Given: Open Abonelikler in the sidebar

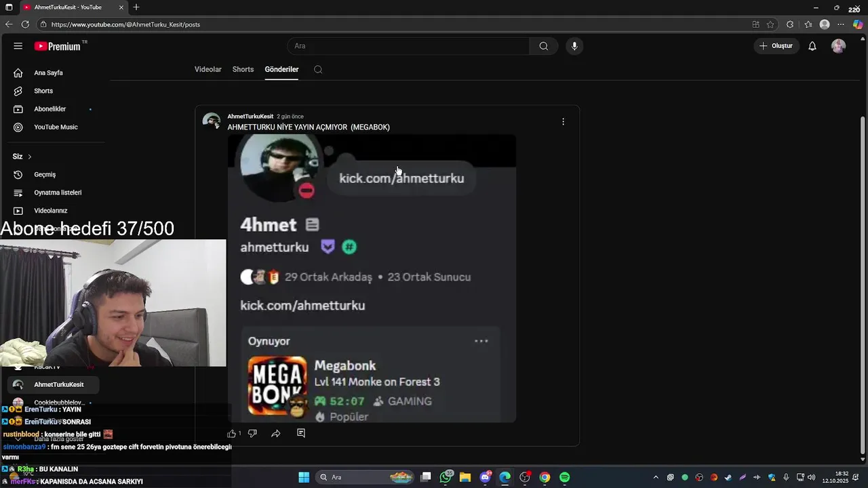Looking at the screenshot, I should pyautogui.click(x=54, y=109).
